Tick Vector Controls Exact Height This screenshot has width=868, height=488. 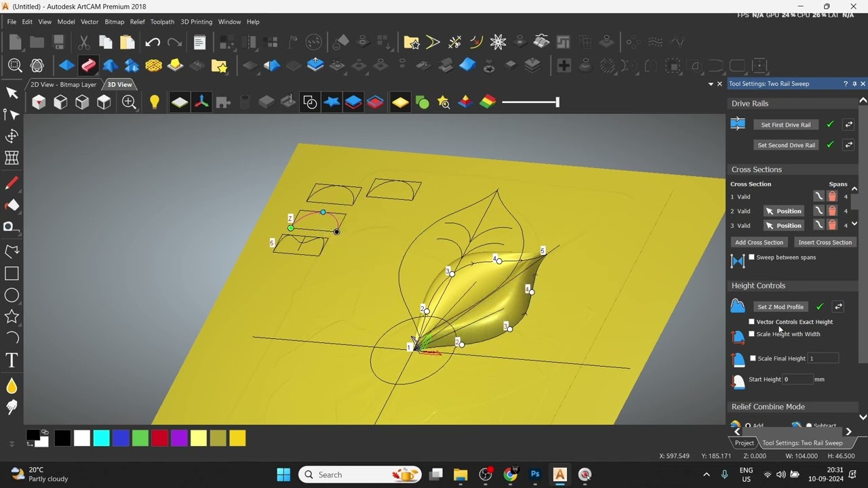(751, 322)
